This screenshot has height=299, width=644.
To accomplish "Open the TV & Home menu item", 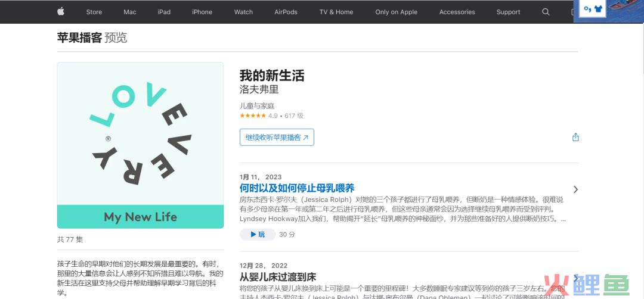I will (336, 12).
